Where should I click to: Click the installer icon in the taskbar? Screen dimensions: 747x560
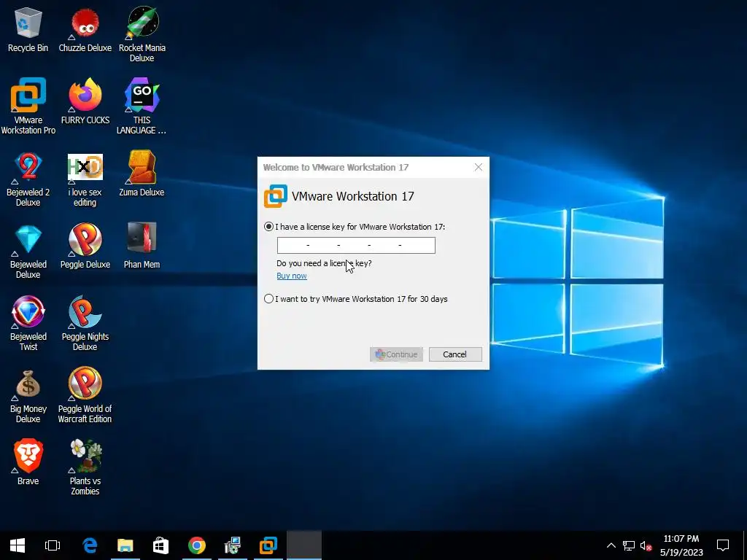233,545
